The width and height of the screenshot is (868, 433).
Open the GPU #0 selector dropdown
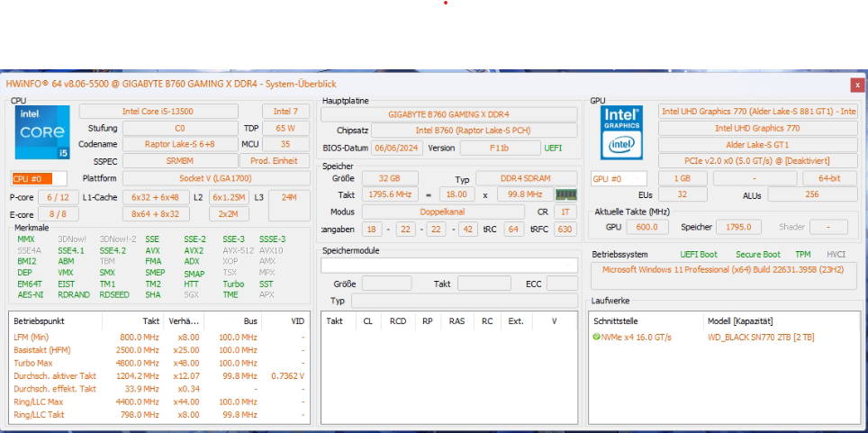point(619,179)
